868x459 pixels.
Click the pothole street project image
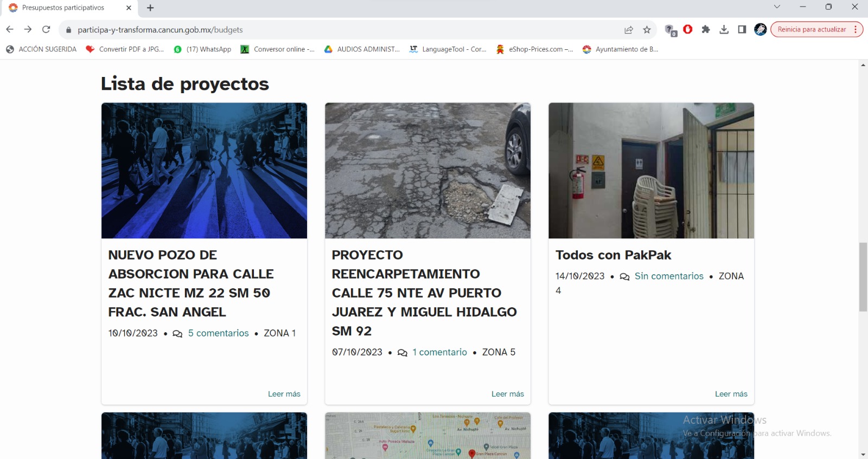[427, 171]
